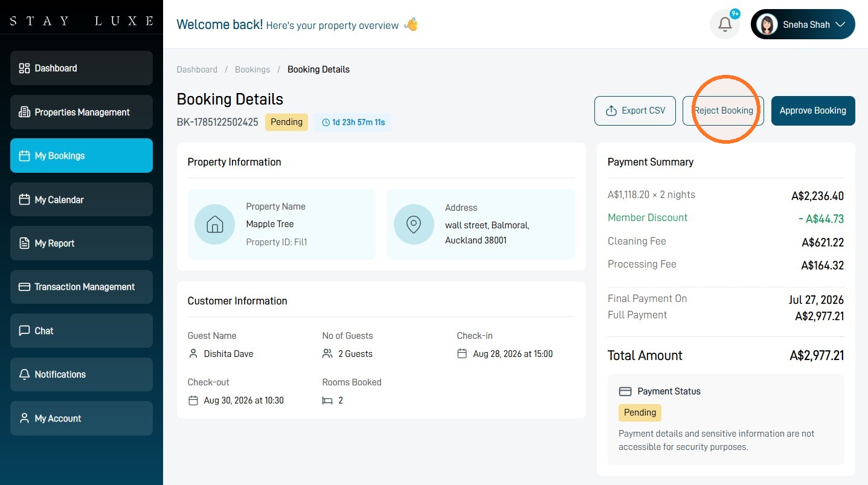Open My Calendar from sidebar
Image resolution: width=868 pixels, height=485 pixels.
point(82,199)
